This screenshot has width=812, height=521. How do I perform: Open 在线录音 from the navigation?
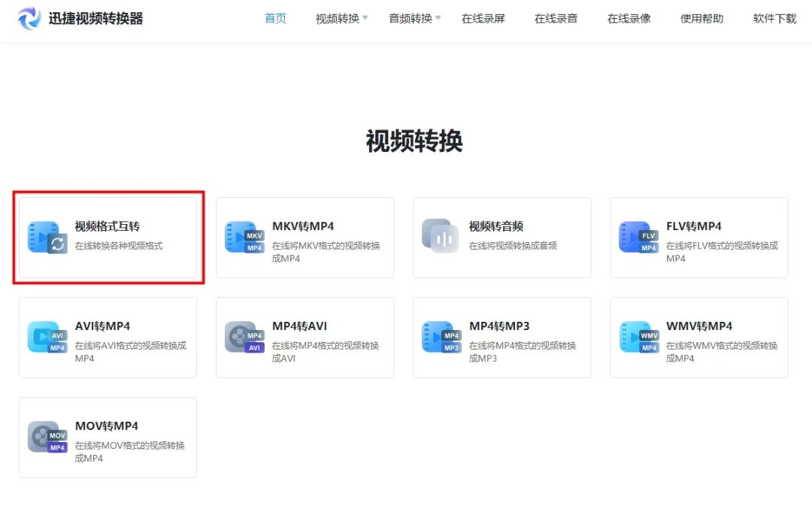556,19
